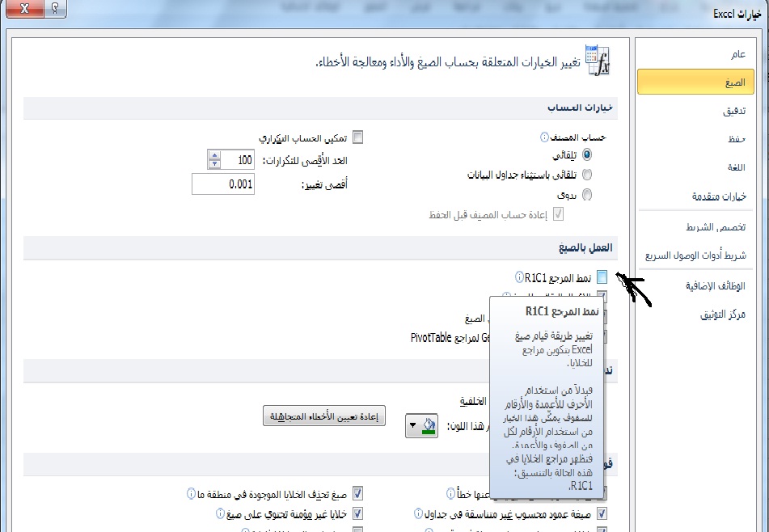Toggle إعادة حساب المصنف قبل الحفظ checkbox
Viewport: 769px width, 532px height.
click(558, 214)
